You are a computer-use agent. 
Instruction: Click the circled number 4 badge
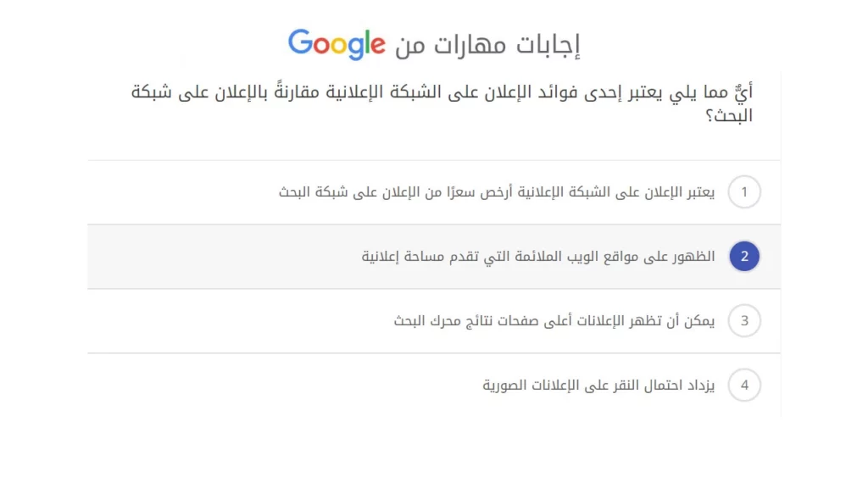[x=744, y=385]
